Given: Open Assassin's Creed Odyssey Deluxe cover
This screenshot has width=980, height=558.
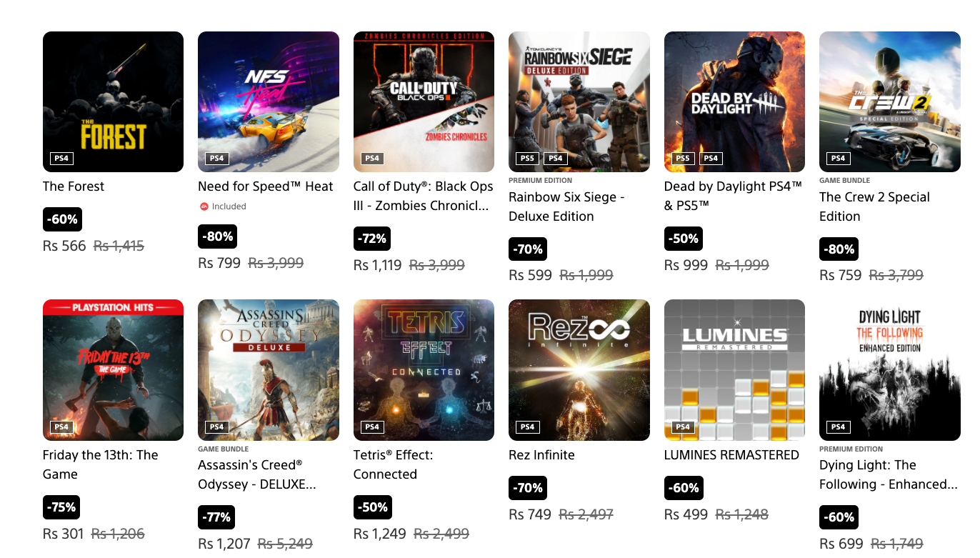Looking at the screenshot, I should pyautogui.click(x=269, y=370).
